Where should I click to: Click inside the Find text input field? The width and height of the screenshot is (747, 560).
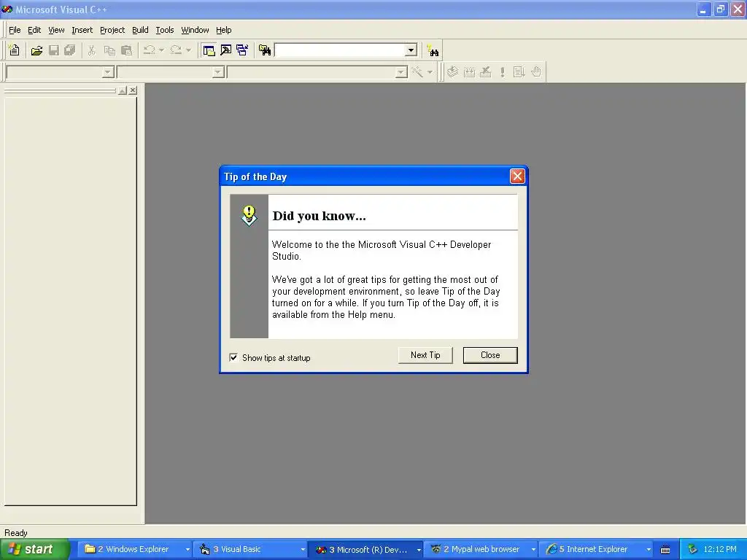click(340, 50)
